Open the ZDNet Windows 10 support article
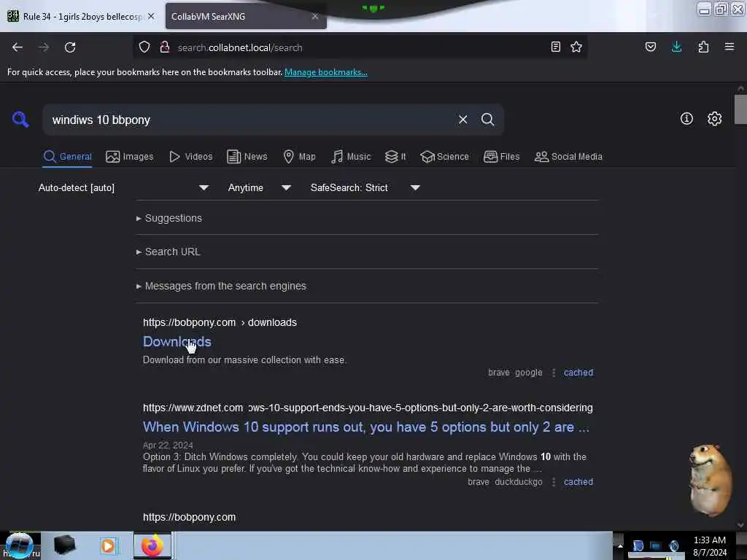 click(x=366, y=427)
